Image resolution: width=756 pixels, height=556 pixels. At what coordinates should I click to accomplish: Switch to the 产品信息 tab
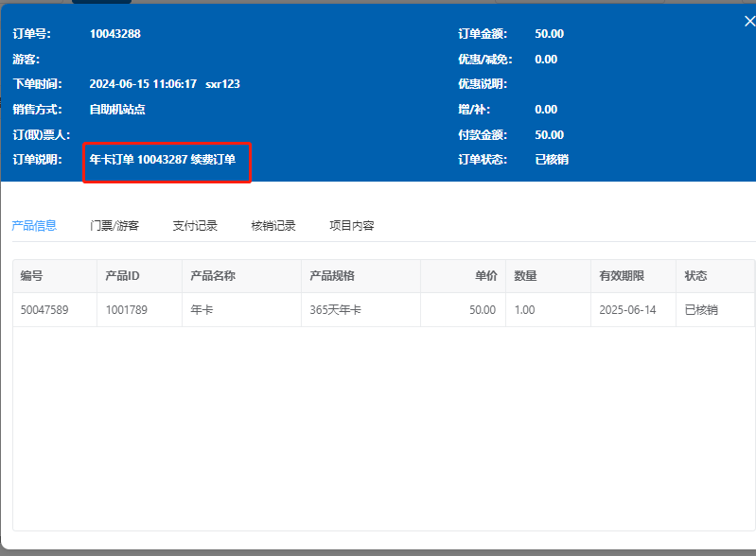[34, 226]
